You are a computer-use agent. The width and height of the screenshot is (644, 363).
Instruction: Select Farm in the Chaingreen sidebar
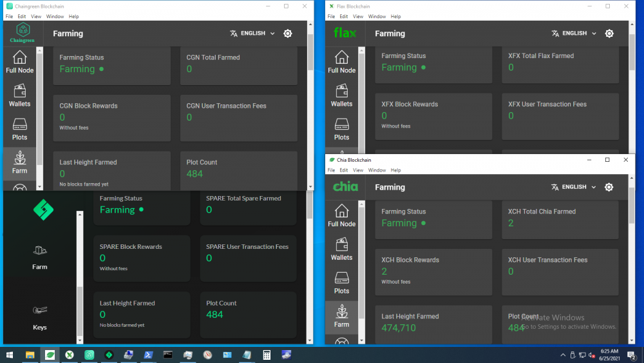click(x=19, y=162)
